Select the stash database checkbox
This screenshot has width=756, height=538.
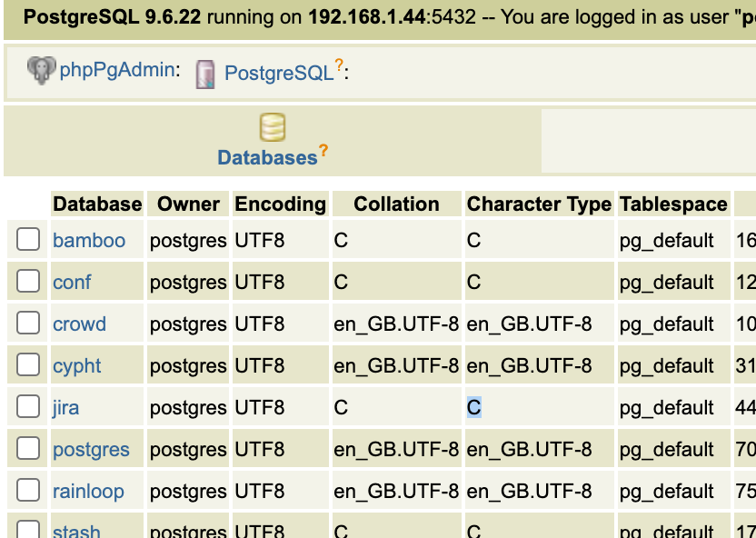tap(26, 530)
